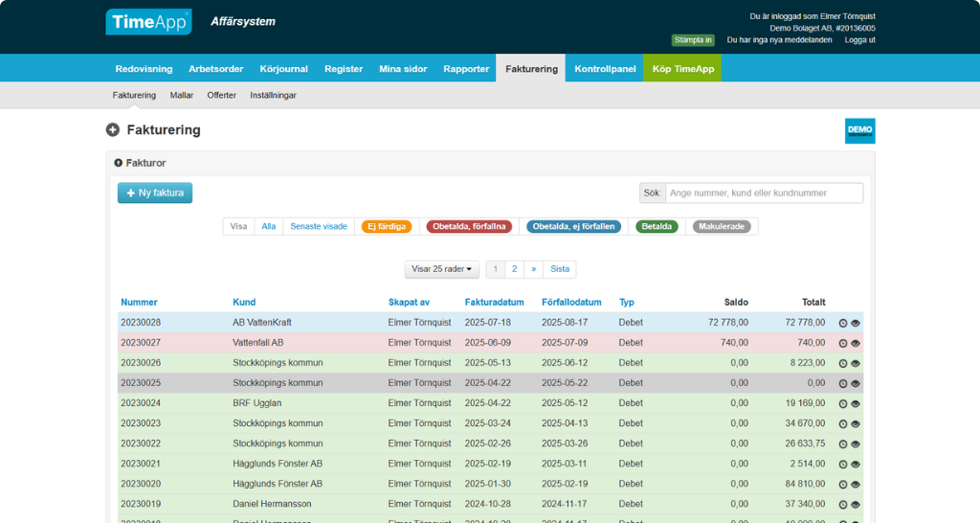The image size is (980, 523).
Task: Click the TimeApp logo
Action: coord(148,22)
